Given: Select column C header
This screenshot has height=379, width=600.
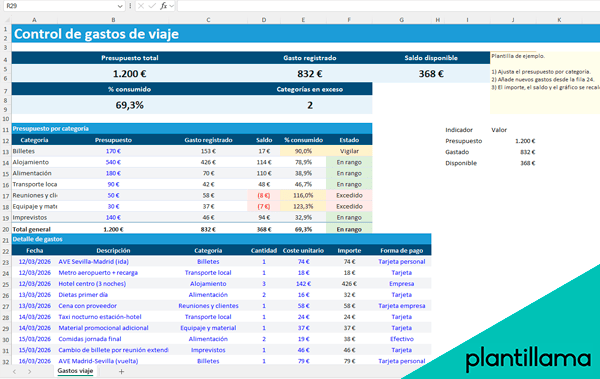Looking at the screenshot, I should pos(208,20).
